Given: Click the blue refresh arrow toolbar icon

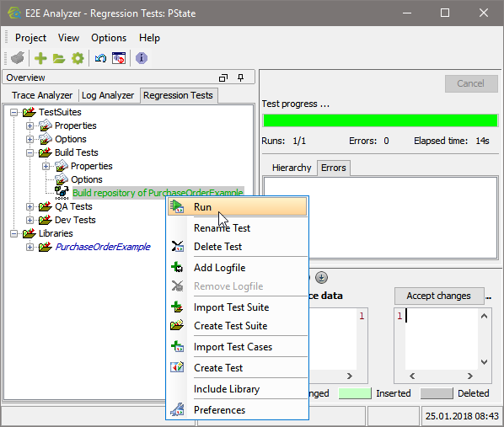Looking at the screenshot, I should [100, 58].
